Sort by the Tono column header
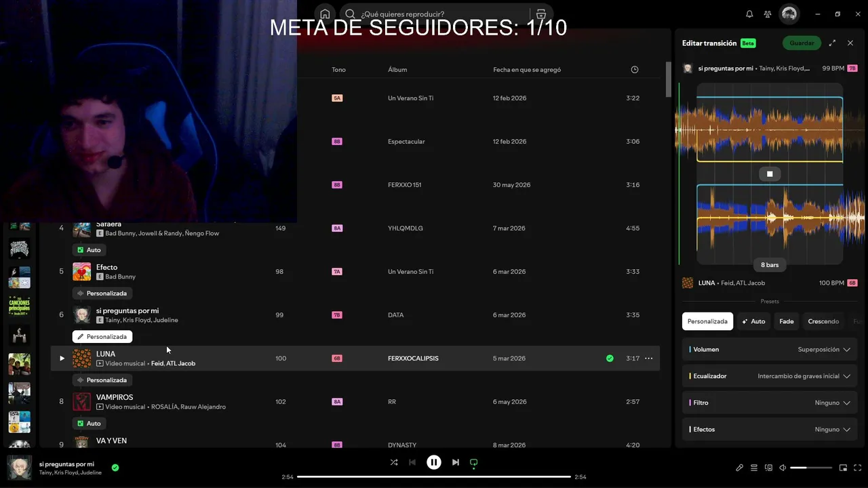The width and height of the screenshot is (868, 488). pos(338,70)
